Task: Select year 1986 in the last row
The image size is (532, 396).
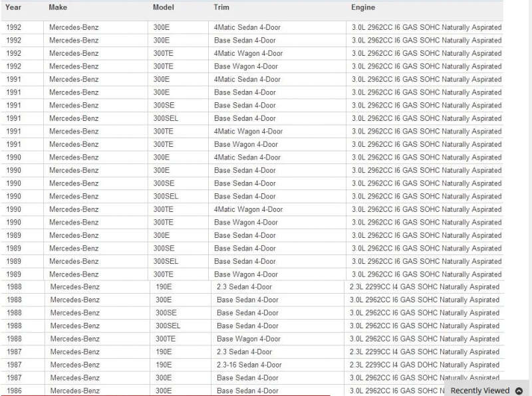Action: pos(14,391)
